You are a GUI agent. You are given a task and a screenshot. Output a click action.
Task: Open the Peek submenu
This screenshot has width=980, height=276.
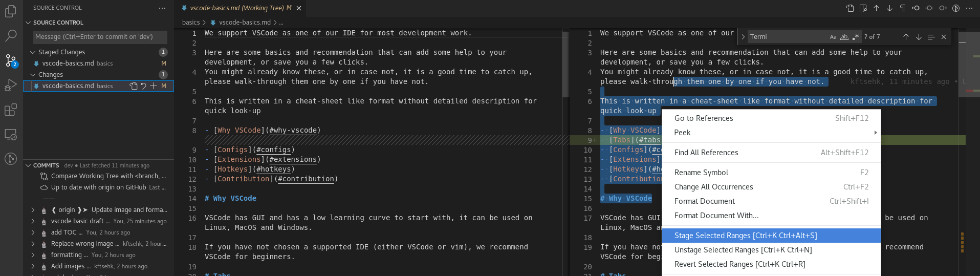pos(771,133)
